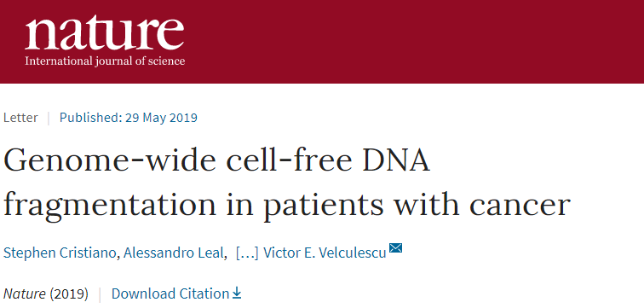
Task: Click the empty area of the red banner
Action: [x=411, y=41]
